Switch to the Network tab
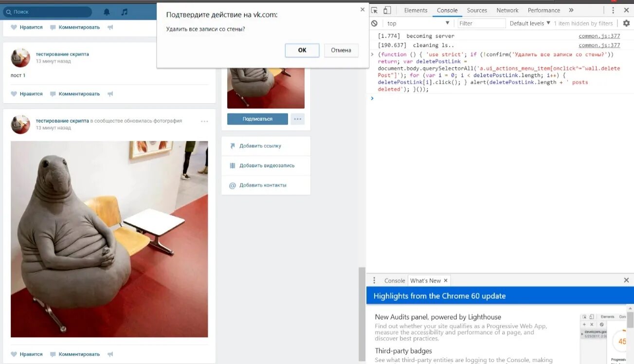Image resolution: width=634 pixels, height=364 pixels. [507, 10]
